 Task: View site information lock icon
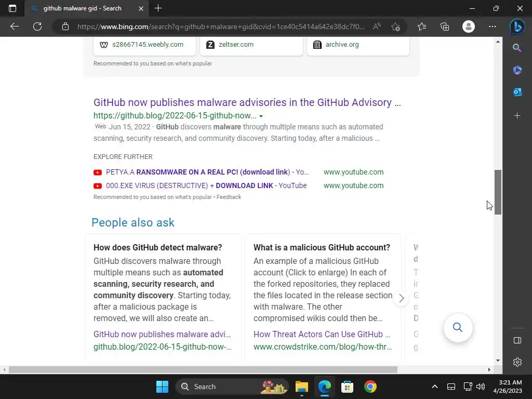[65, 26]
